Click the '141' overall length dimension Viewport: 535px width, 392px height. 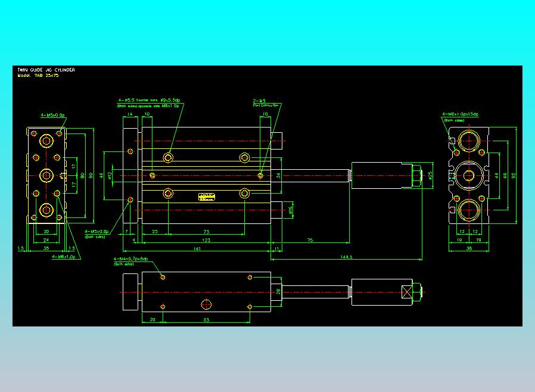197,248
